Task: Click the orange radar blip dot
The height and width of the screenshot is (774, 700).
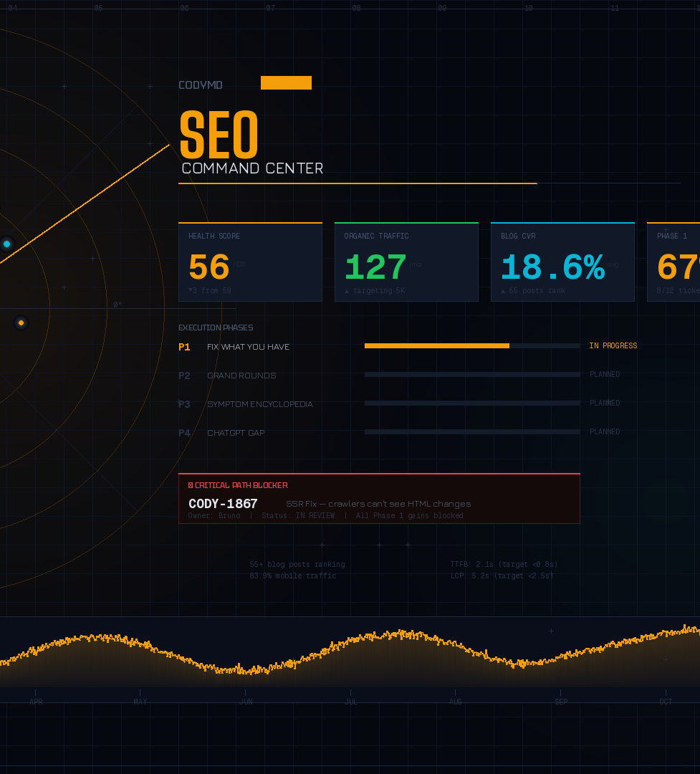Action: pyautogui.click(x=21, y=323)
